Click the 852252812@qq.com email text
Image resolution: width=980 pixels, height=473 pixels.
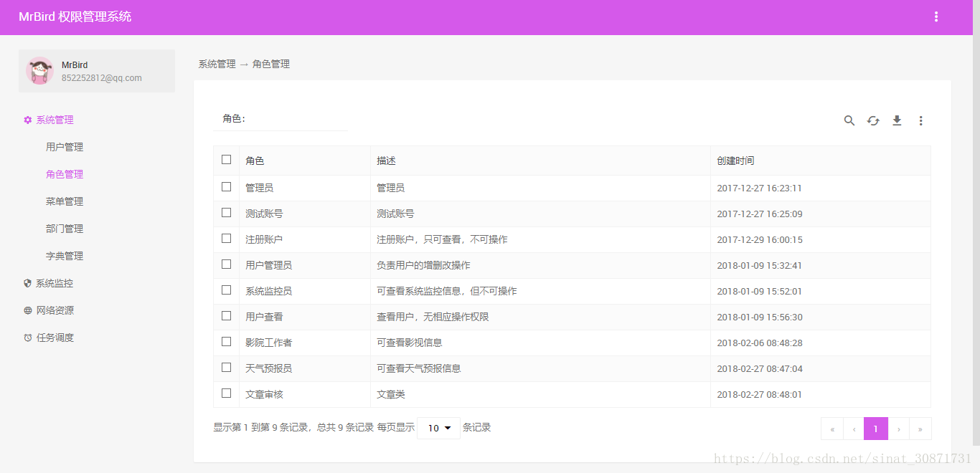[101, 78]
